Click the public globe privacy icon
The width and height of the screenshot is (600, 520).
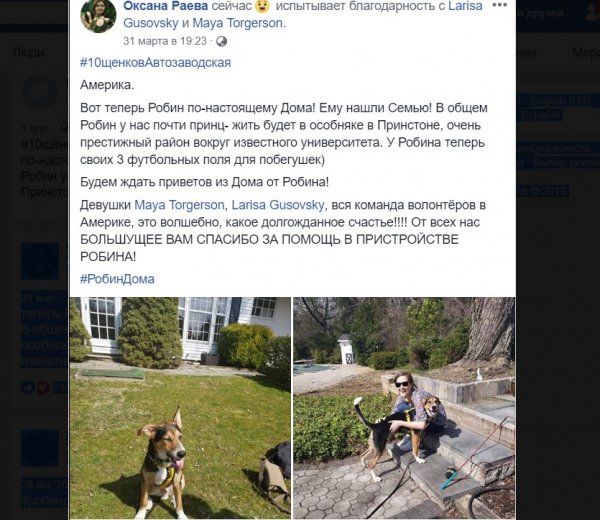pyautogui.click(x=222, y=41)
